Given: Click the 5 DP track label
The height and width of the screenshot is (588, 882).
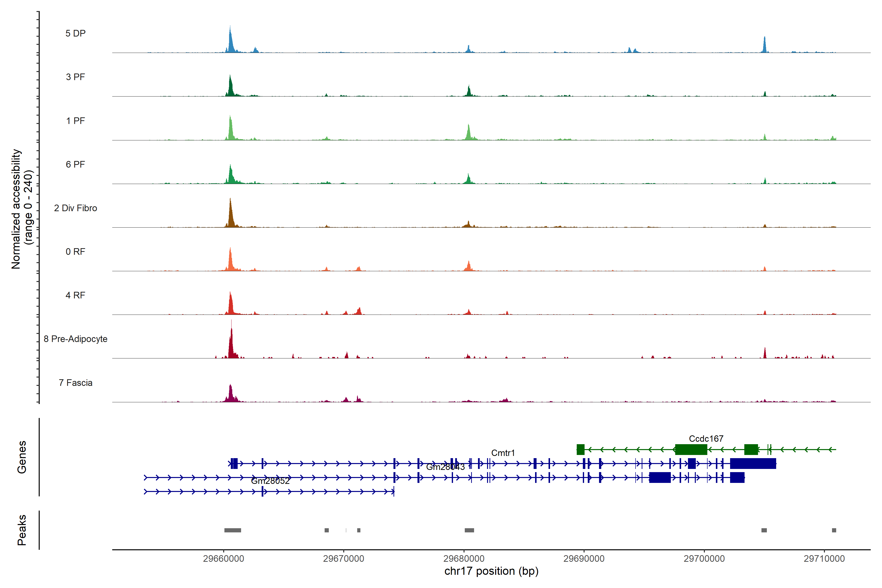Looking at the screenshot, I should click(75, 33).
